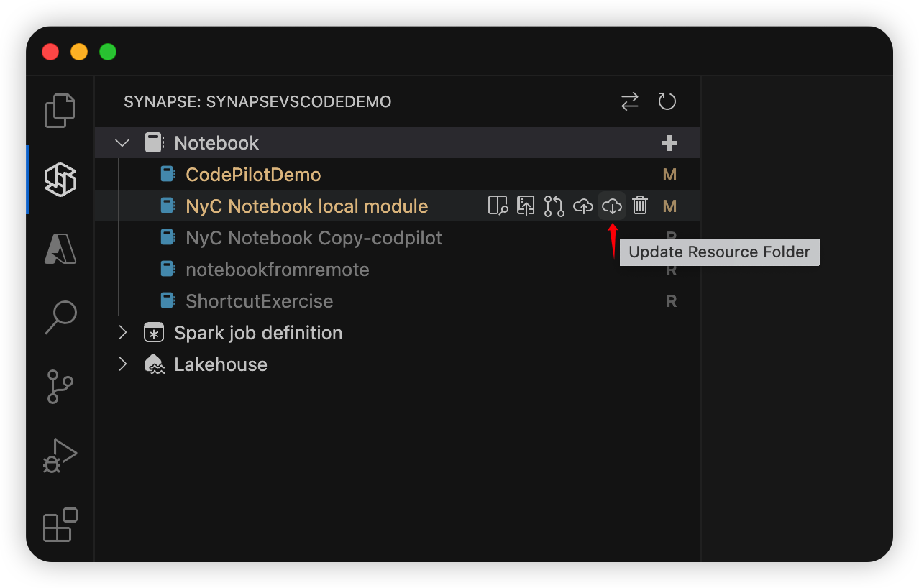Click the R status badge on ShortcutExercise

click(x=671, y=301)
